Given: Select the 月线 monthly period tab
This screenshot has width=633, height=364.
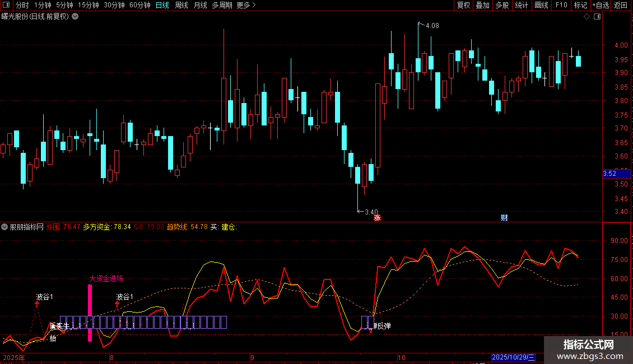Looking at the screenshot, I should pyautogui.click(x=200, y=5).
